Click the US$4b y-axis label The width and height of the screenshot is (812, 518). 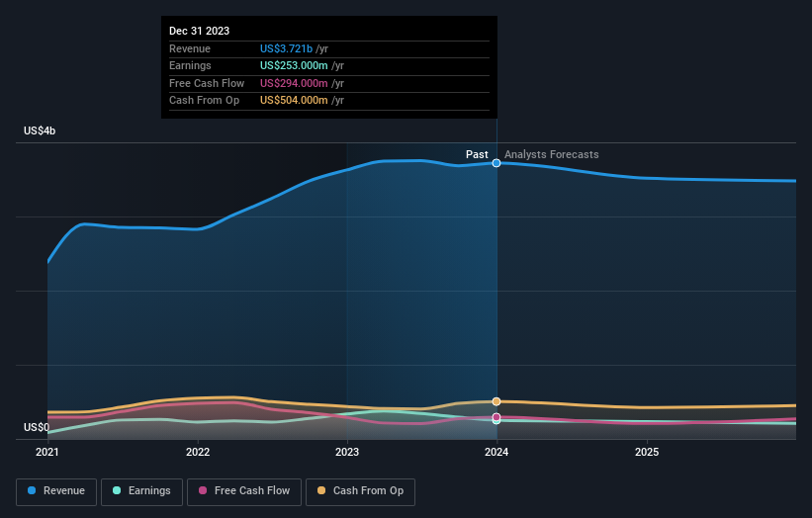[40, 130]
